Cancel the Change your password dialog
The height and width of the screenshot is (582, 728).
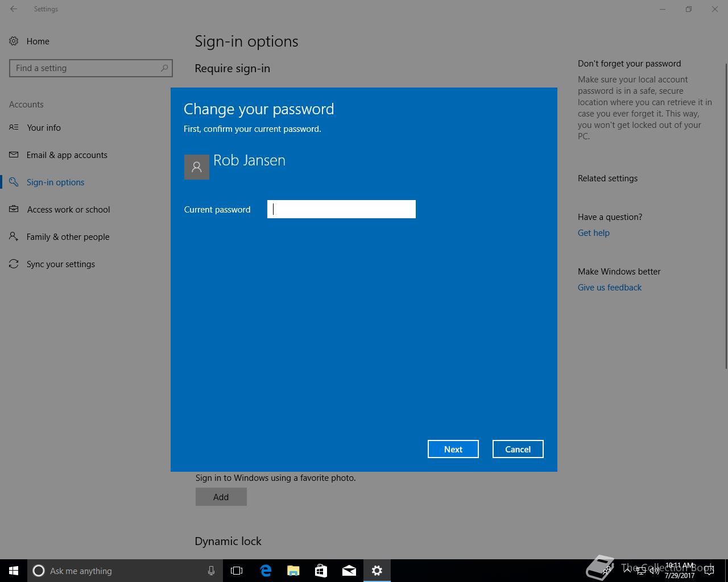point(518,449)
